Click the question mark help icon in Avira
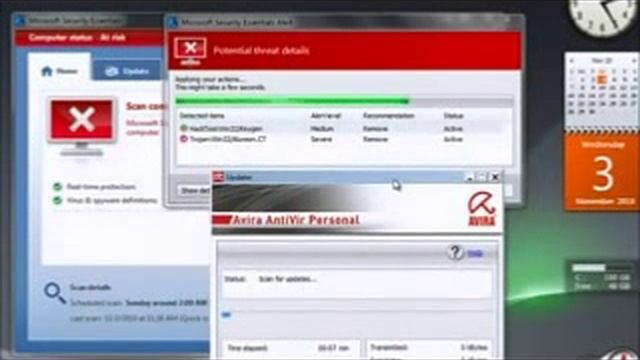This screenshot has height=360, width=640. [455, 253]
